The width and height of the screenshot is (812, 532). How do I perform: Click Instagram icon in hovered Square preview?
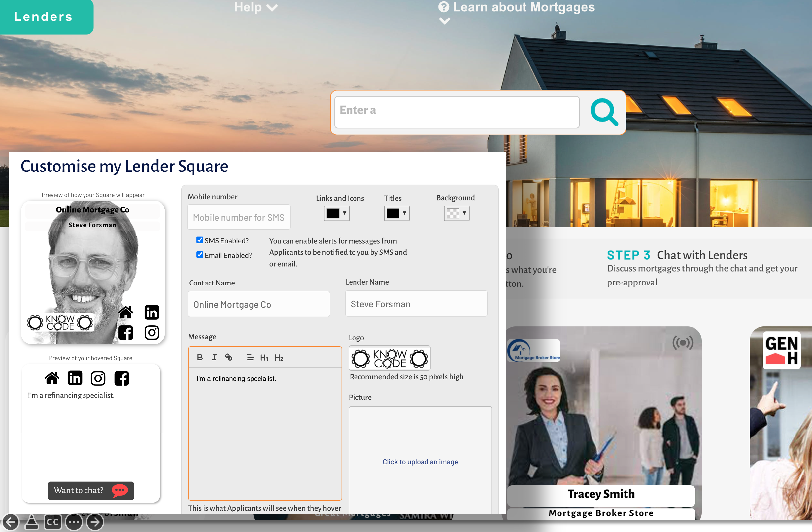98,378
